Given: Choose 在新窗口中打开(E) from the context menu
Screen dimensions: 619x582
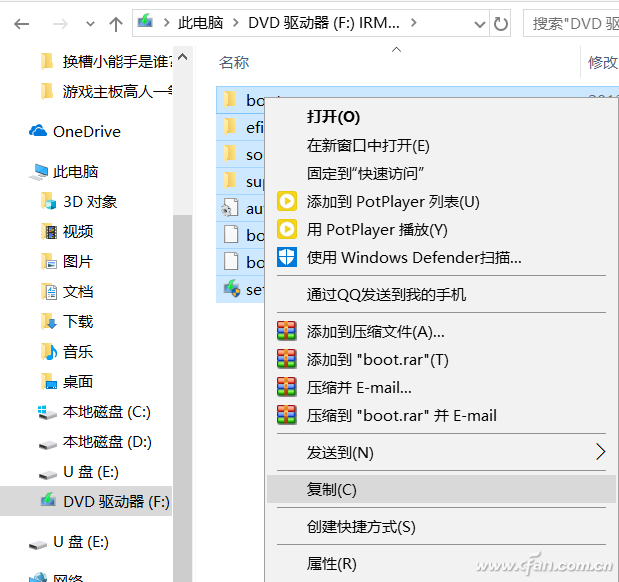Looking at the screenshot, I should (x=368, y=146).
